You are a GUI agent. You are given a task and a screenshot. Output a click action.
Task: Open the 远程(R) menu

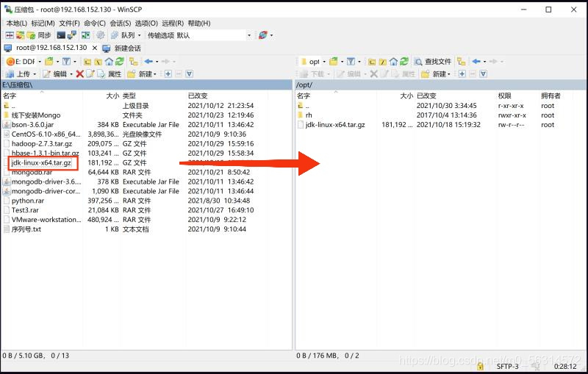tap(173, 24)
